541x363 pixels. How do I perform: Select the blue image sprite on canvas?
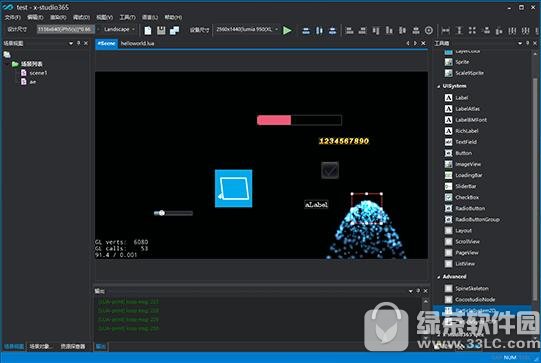(234, 188)
